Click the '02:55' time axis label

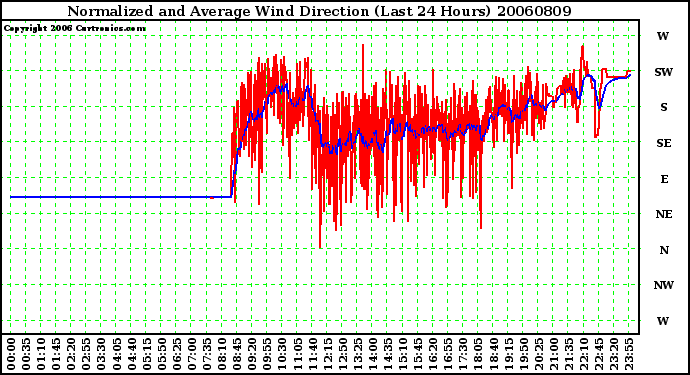(86, 354)
